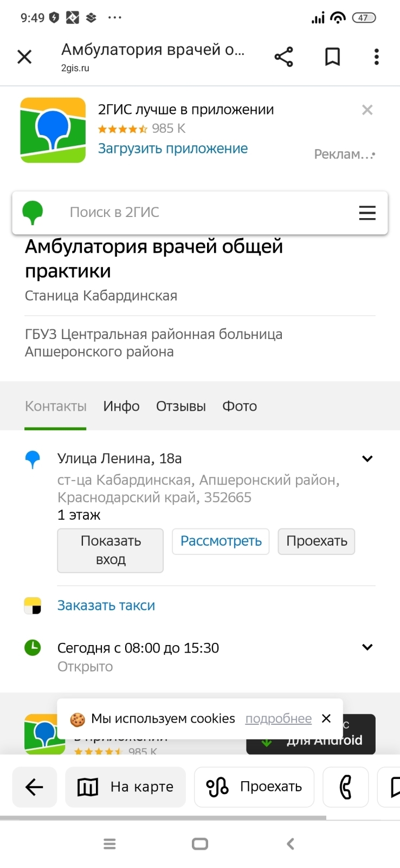This screenshot has height=868, width=400.
Task: Open the three-dot overflow menu
Action: [376, 57]
